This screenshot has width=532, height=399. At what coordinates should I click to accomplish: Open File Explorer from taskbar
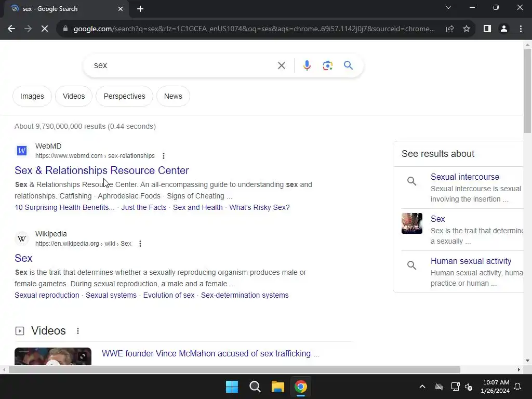pyautogui.click(x=278, y=387)
